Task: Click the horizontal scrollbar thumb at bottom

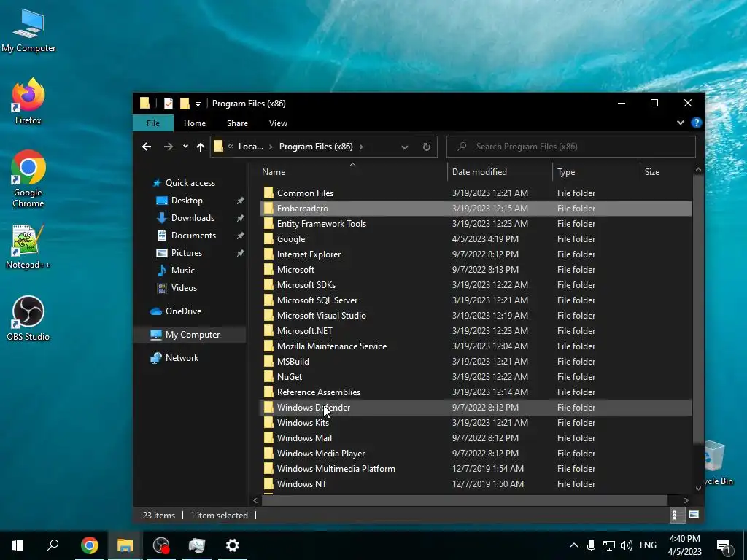Action: [464, 500]
